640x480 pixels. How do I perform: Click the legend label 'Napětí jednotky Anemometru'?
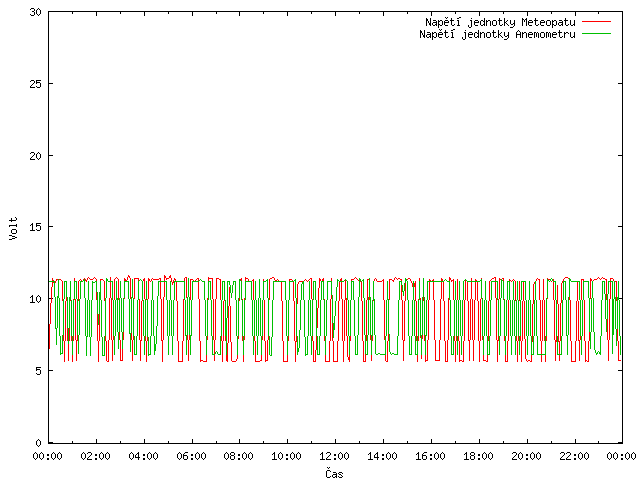pos(497,34)
